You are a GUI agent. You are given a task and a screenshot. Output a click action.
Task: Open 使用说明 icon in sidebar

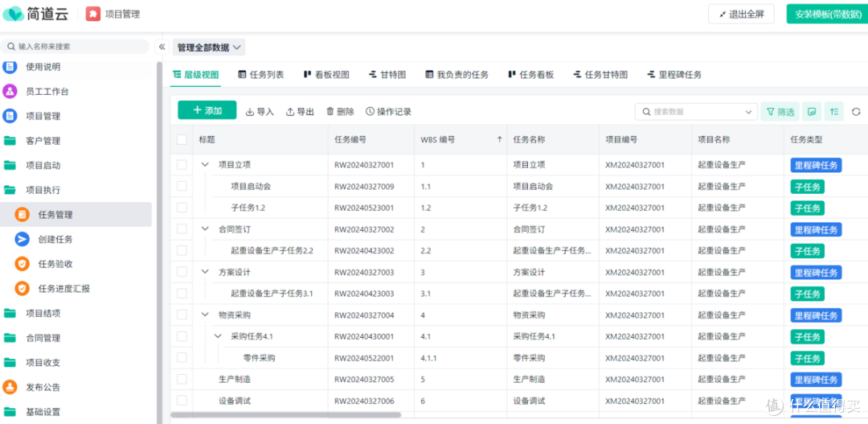pyautogui.click(x=10, y=67)
